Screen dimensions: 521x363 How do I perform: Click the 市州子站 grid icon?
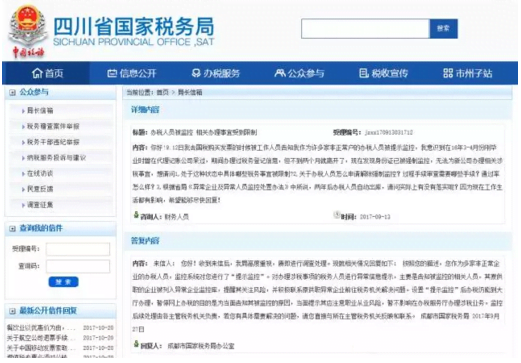(448, 73)
